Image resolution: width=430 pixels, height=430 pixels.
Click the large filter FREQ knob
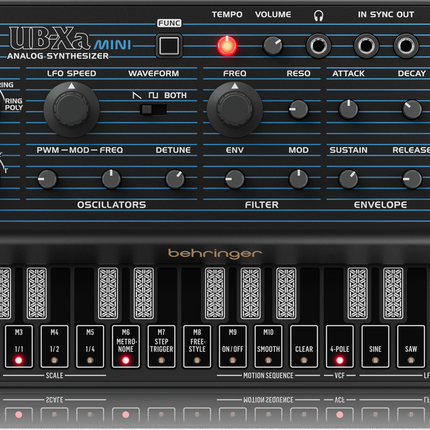click(x=235, y=109)
